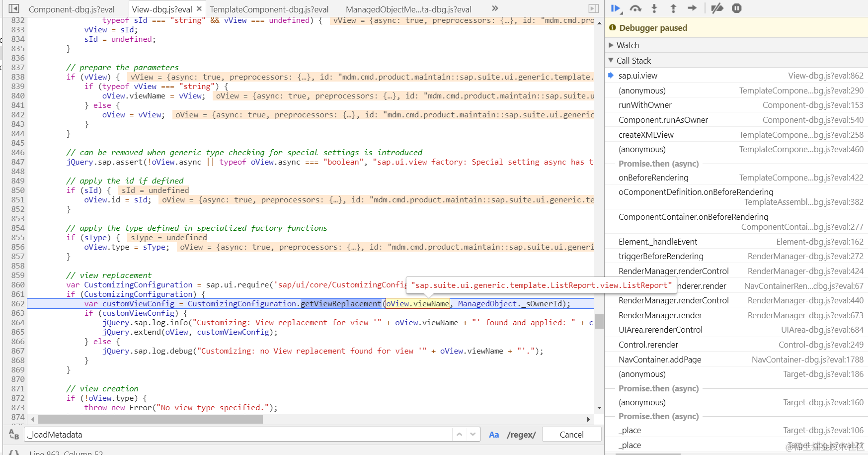Click the vertical scrollbar thumb of the code editor
868x455 pixels.
[x=599, y=321]
